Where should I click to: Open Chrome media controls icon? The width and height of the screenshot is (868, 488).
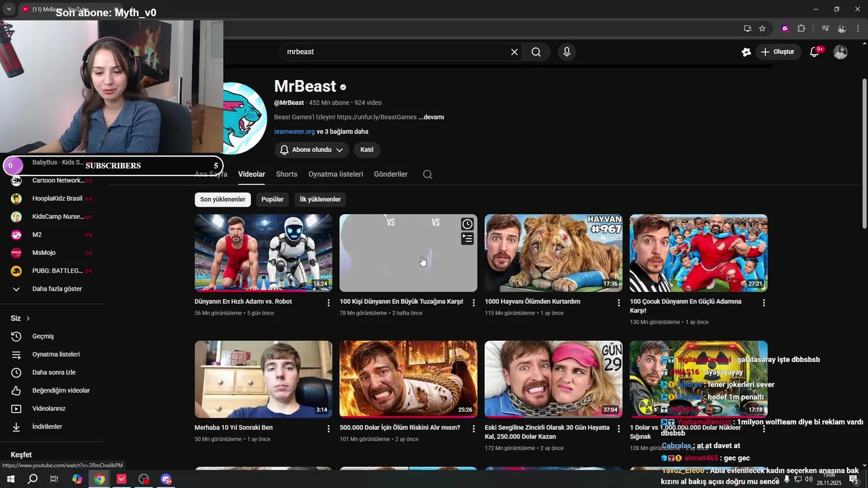point(825,28)
